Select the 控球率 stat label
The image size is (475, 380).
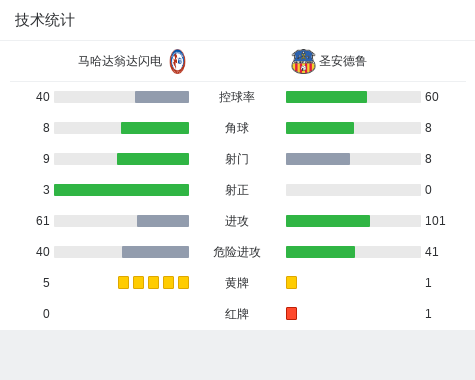coord(237,97)
